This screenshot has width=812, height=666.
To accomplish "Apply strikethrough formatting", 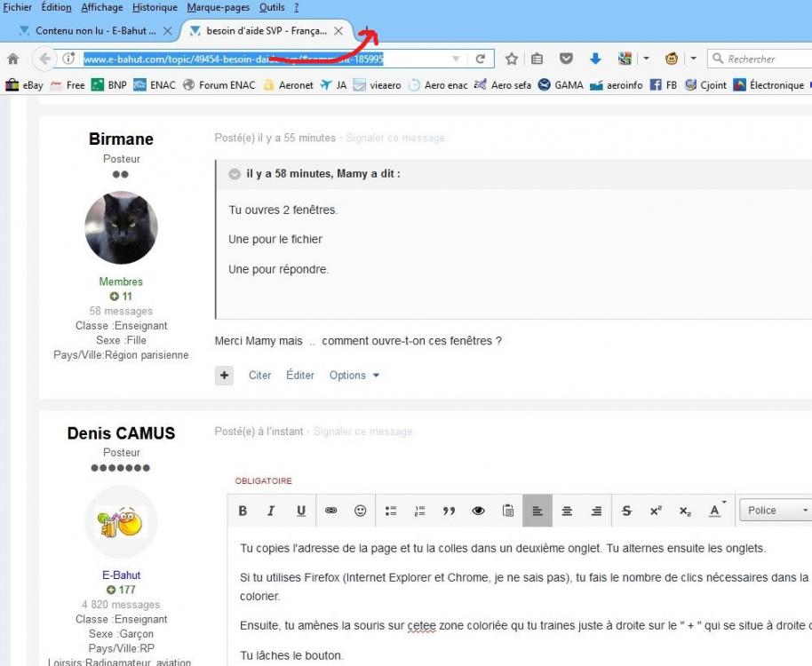I will 626,511.
